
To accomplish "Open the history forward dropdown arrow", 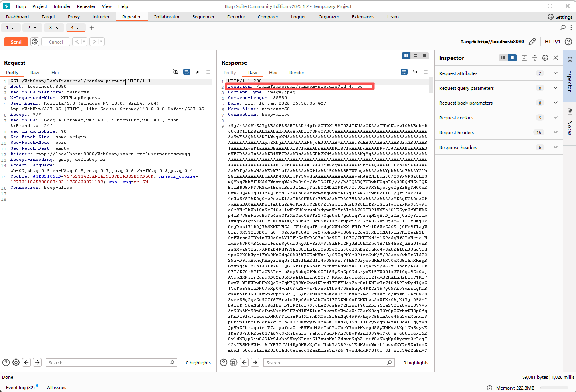I will pos(101,42).
